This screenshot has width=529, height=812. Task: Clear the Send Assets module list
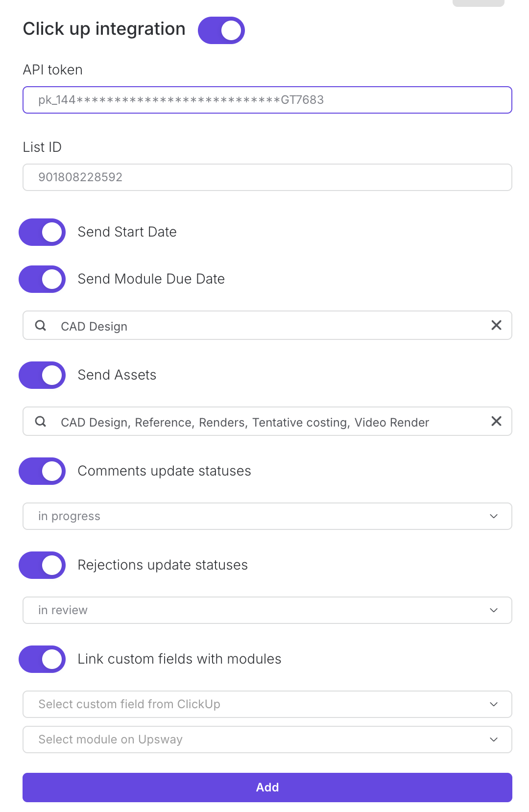point(496,421)
